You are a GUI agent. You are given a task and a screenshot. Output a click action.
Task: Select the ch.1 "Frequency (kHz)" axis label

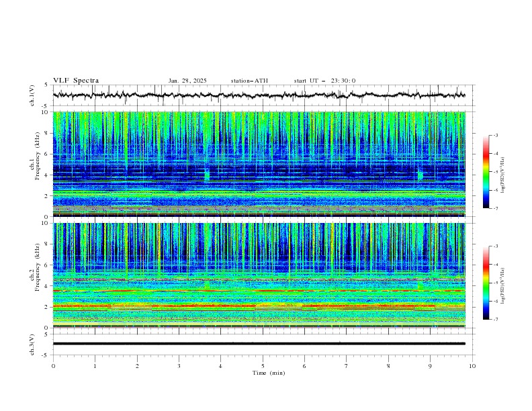pyautogui.click(x=38, y=156)
